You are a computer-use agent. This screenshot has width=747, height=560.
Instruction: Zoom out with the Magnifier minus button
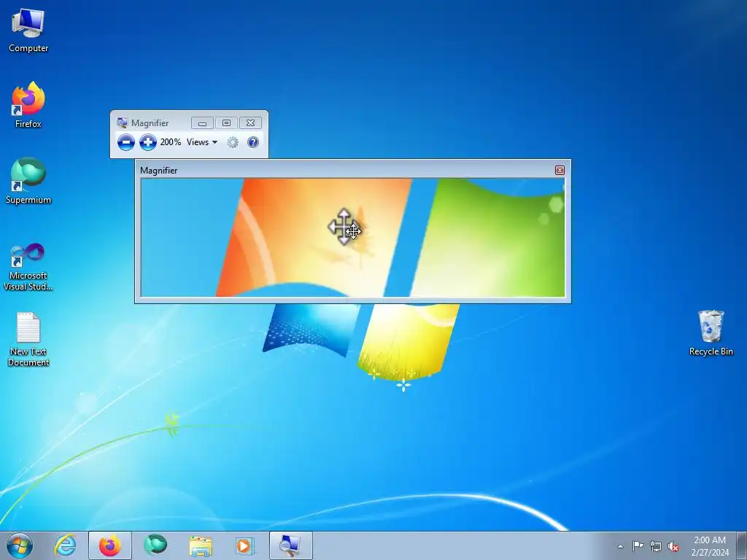tap(125, 142)
